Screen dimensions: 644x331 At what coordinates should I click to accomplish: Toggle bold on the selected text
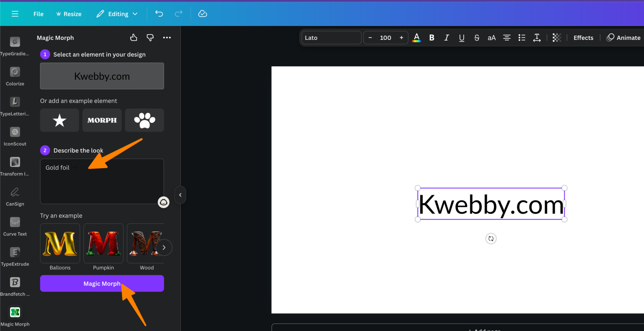coord(431,37)
